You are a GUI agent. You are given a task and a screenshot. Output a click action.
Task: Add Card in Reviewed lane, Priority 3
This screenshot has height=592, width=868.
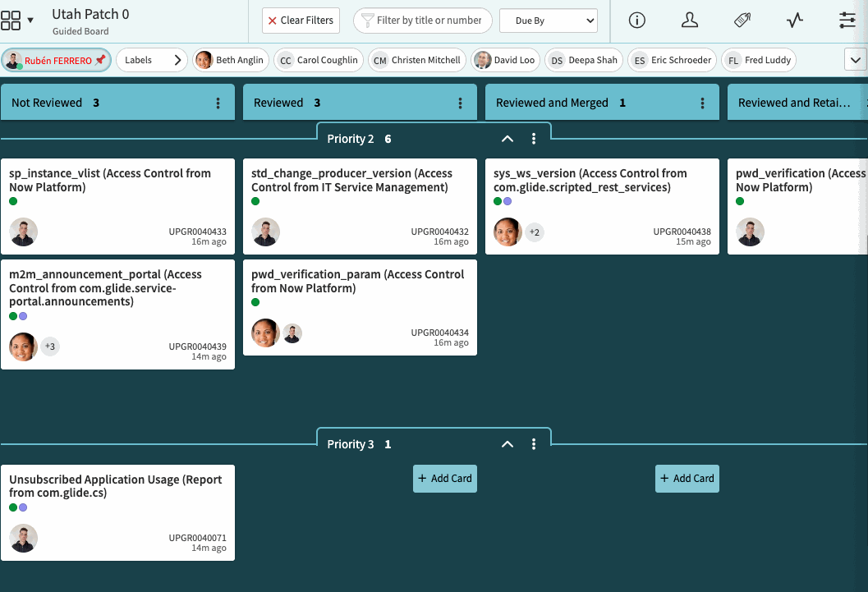pyautogui.click(x=445, y=479)
